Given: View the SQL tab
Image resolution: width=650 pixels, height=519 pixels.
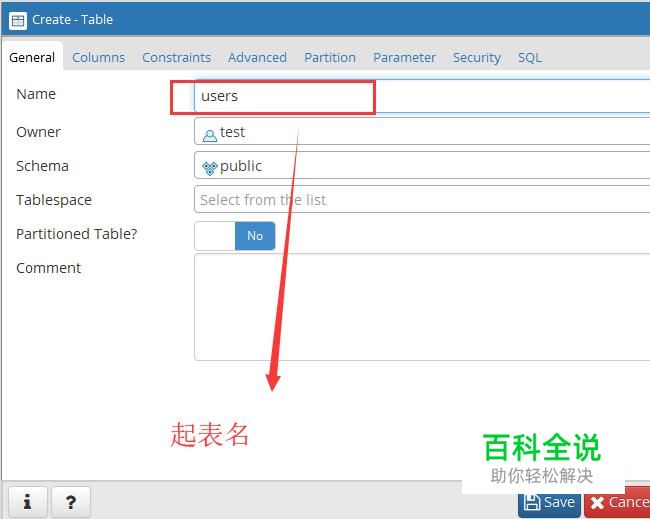Looking at the screenshot, I should point(530,57).
